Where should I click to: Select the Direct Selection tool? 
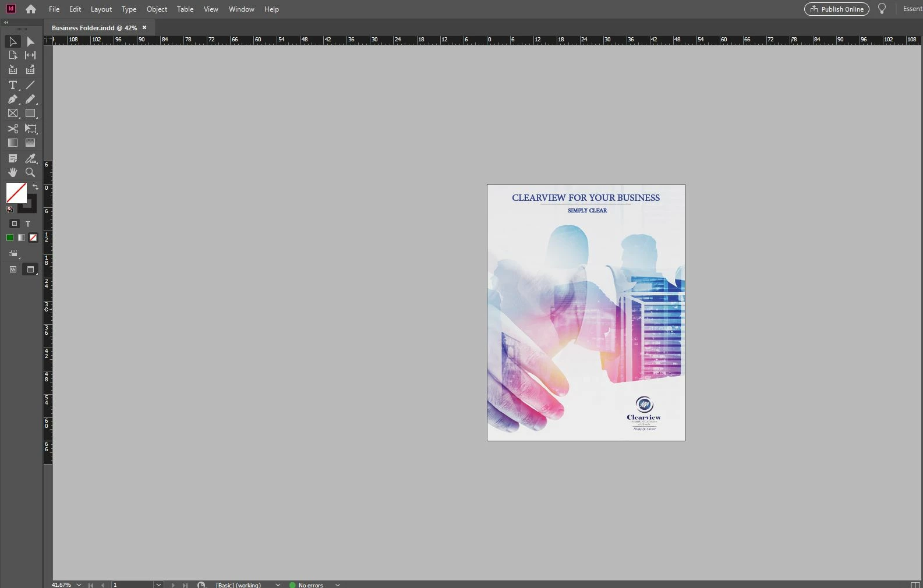[x=30, y=41]
